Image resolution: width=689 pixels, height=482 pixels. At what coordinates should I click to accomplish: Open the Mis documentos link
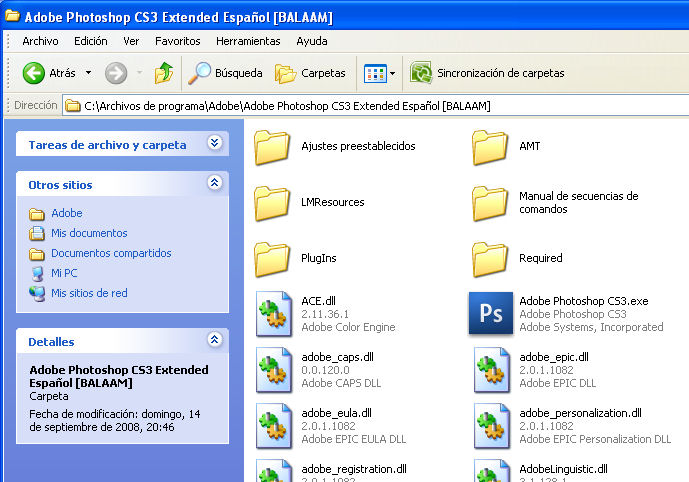click(x=89, y=233)
